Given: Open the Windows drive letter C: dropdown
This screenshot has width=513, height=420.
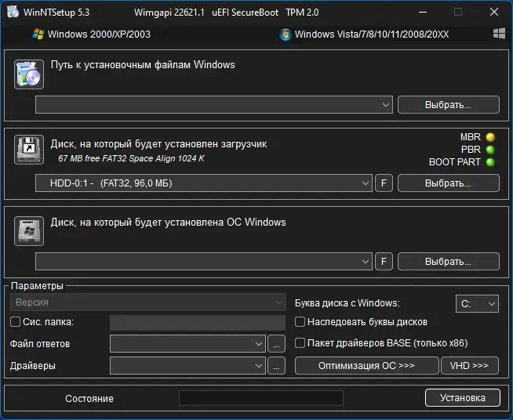Looking at the screenshot, I should click(x=477, y=304).
